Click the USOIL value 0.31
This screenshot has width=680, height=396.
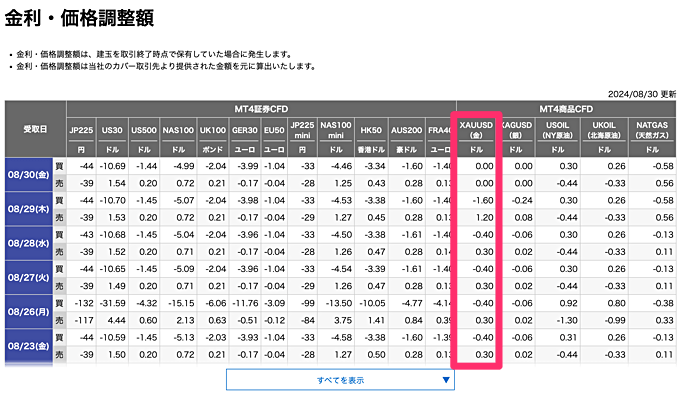[568, 337]
